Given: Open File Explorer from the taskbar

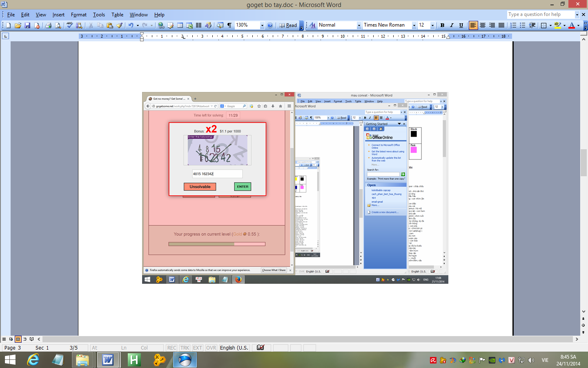Looking at the screenshot, I should pos(82,360).
